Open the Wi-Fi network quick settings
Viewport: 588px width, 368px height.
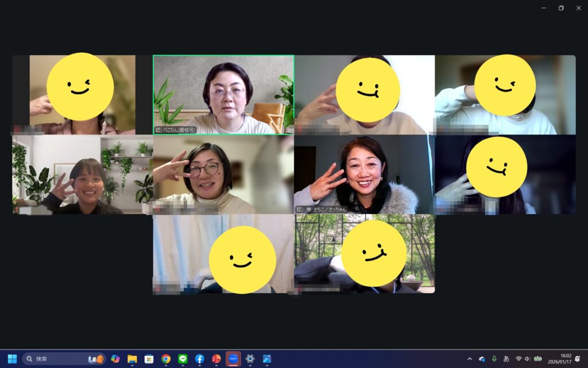pyautogui.click(x=519, y=359)
